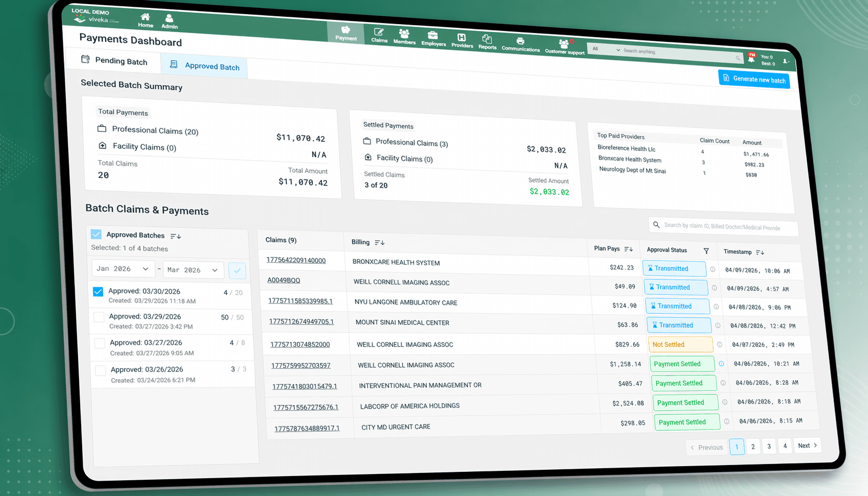The image size is (868, 496).
Task: Open claim 1775759952703597
Action: 301,365
